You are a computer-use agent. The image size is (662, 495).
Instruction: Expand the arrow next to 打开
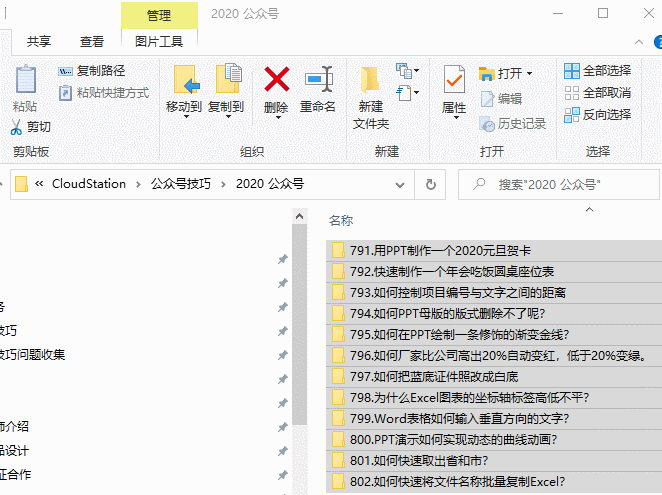click(529, 74)
